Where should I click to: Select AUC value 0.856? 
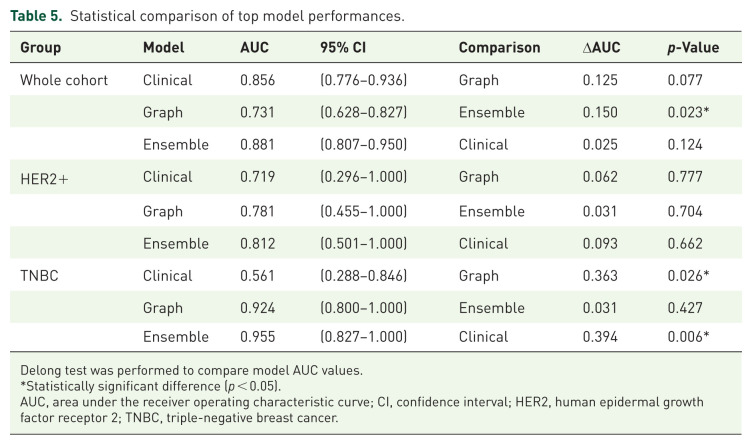point(258,80)
